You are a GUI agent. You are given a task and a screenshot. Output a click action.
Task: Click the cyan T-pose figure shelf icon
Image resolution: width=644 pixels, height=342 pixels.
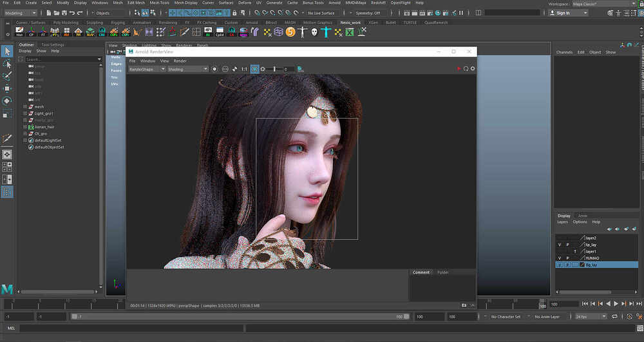tap(326, 32)
